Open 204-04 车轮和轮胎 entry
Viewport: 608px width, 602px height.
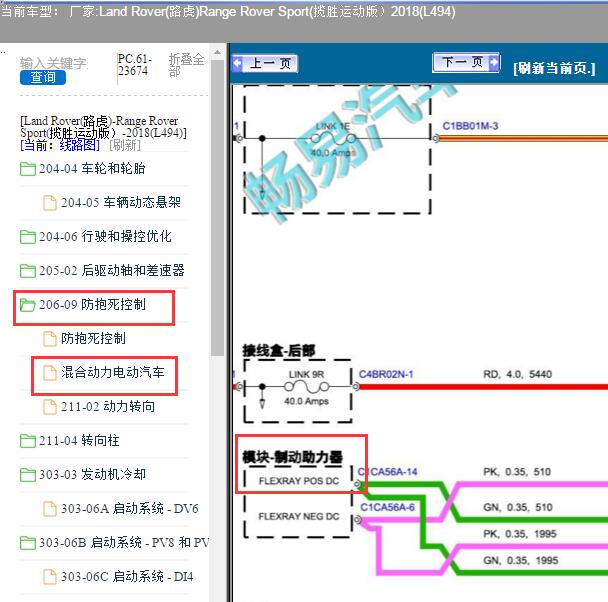[92, 169]
